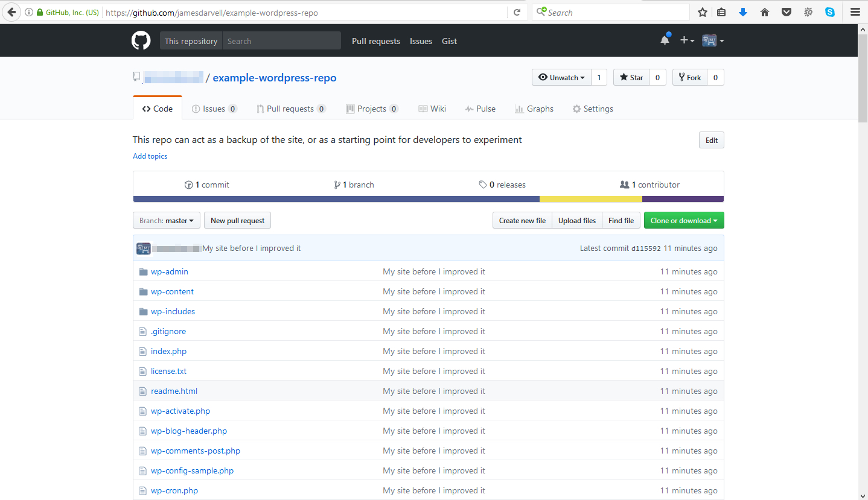Image resolution: width=868 pixels, height=500 pixels.
Task: Open the create new dropdown next to the bell
Action: [687, 40]
